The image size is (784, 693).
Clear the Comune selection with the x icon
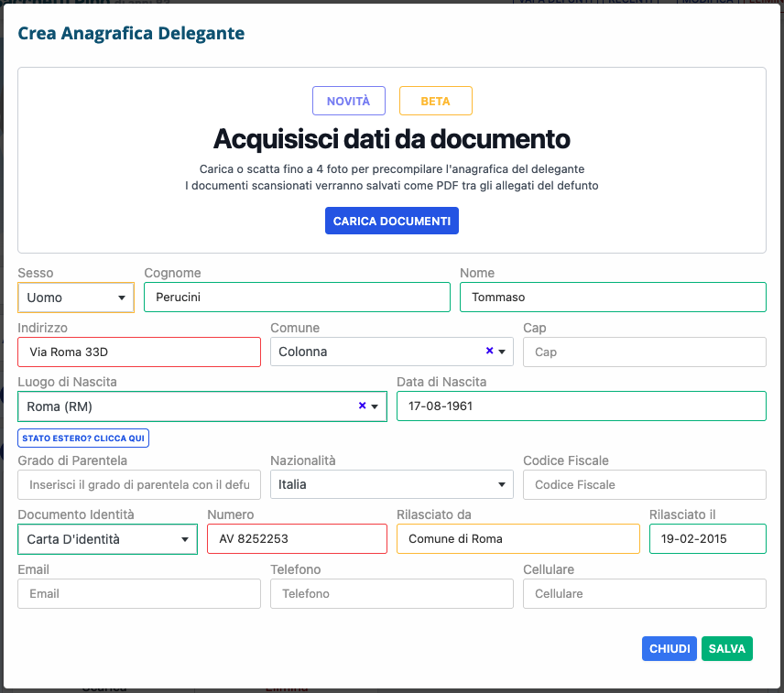coord(489,352)
